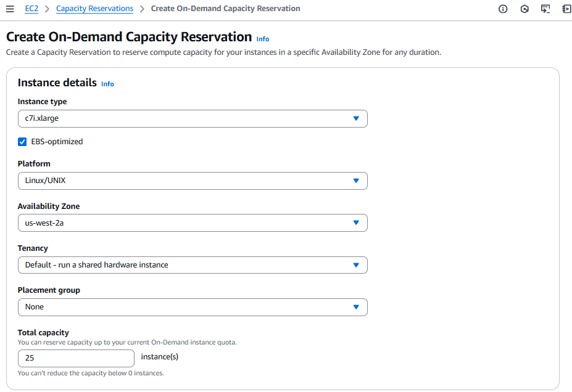Click the Placement group dropdown arrow
Image resolution: width=572 pixels, height=392 pixels.
356,307
